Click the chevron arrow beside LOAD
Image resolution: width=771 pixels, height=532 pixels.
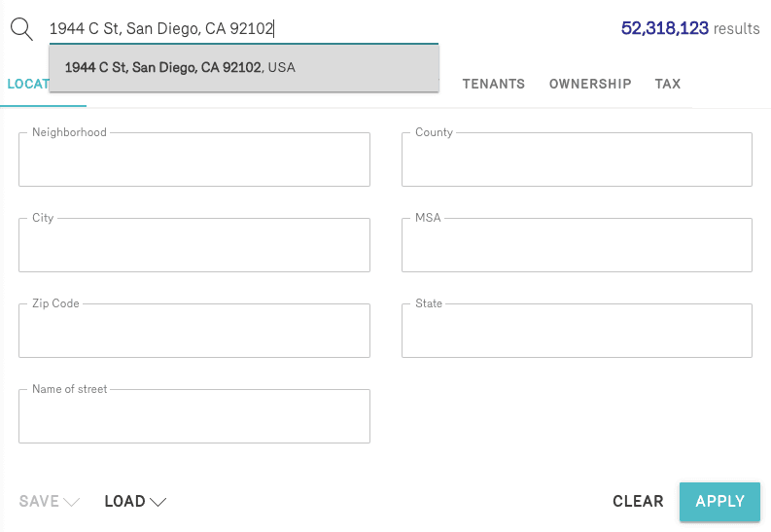158,502
